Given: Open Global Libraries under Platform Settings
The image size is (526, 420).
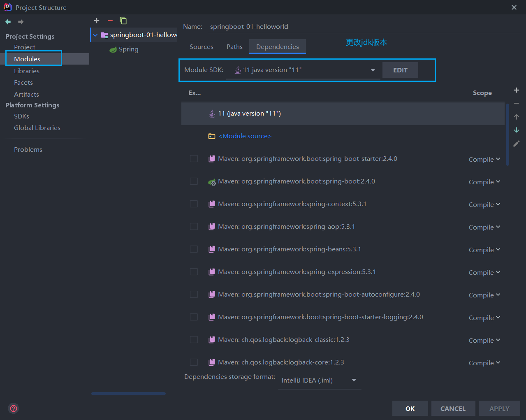Looking at the screenshot, I should pyautogui.click(x=37, y=128).
